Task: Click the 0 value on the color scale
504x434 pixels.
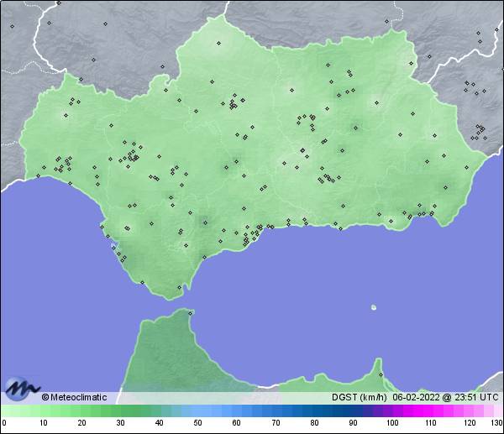Action: 4,423
